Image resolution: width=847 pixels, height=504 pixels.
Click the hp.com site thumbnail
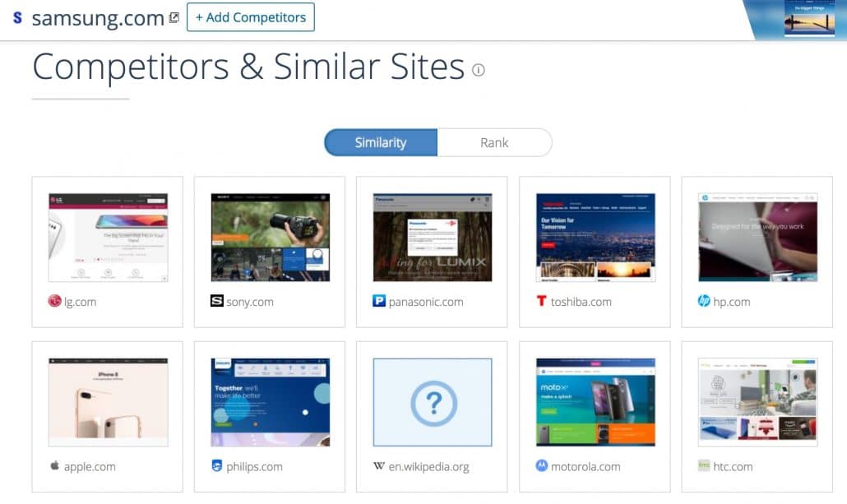pyautogui.click(x=757, y=238)
